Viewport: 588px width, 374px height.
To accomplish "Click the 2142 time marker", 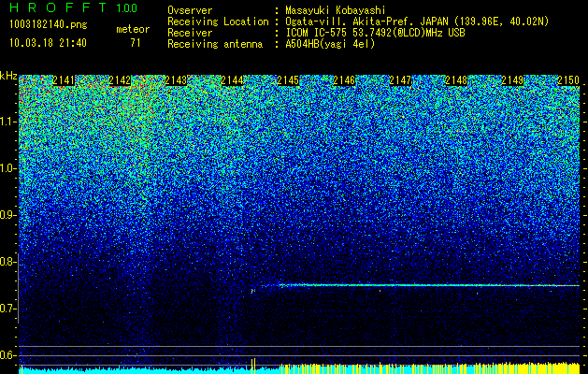I will click(120, 80).
